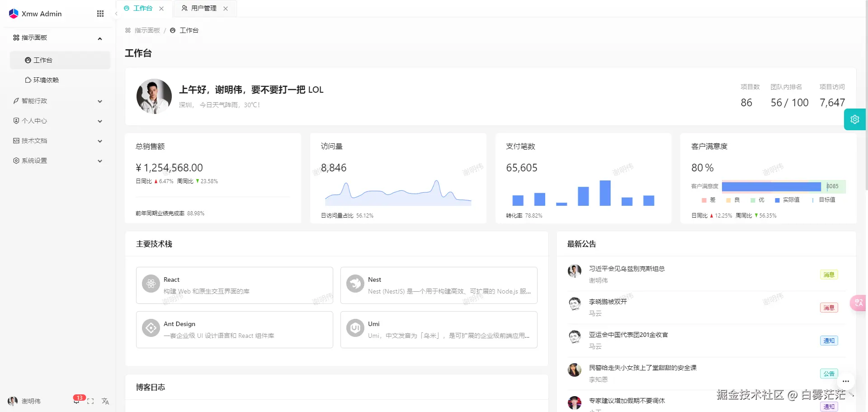Open announcement 民警给走失小女孩上了堂甜甜的安全课
This screenshot has height=412, width=868.
tap(642, 368)
